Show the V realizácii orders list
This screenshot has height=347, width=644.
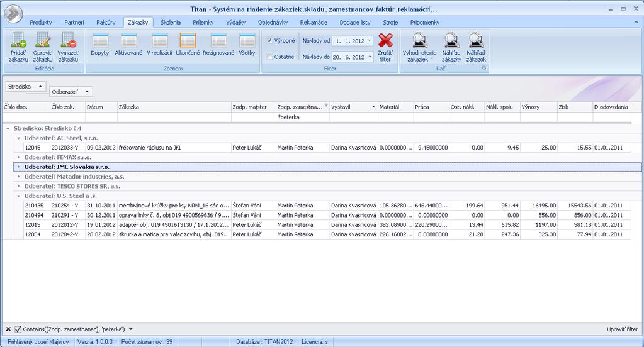click(159, 45)
